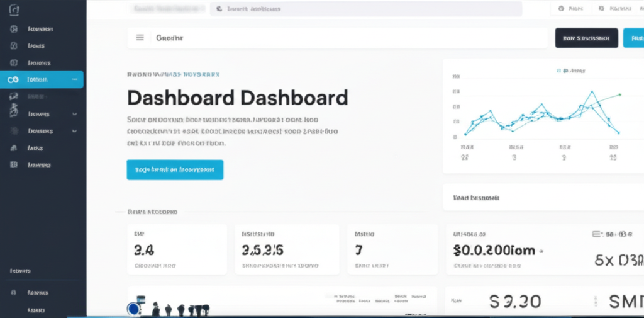Click the third sidebar item's square icon
This screenshot has height=318, width=644.
[13, 63]
